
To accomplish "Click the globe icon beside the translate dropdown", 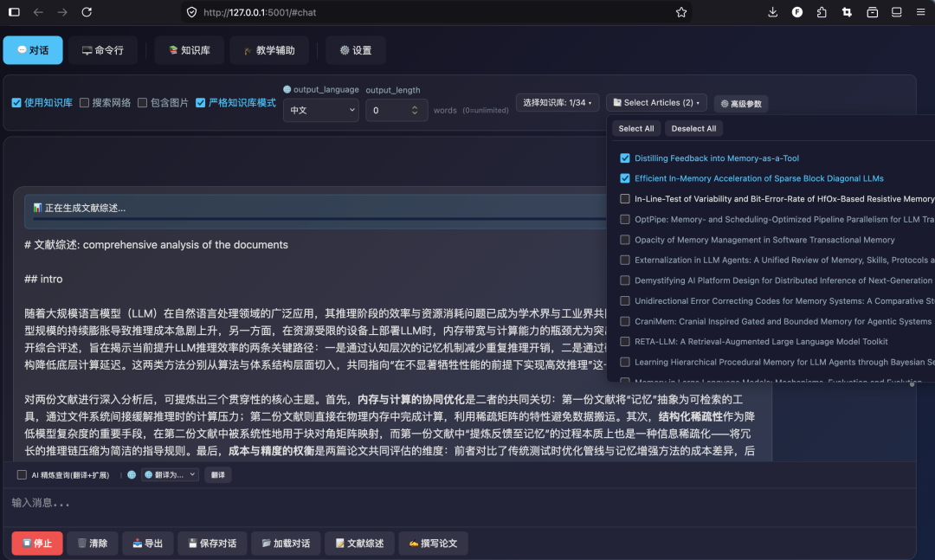I will tap(132, 474).
